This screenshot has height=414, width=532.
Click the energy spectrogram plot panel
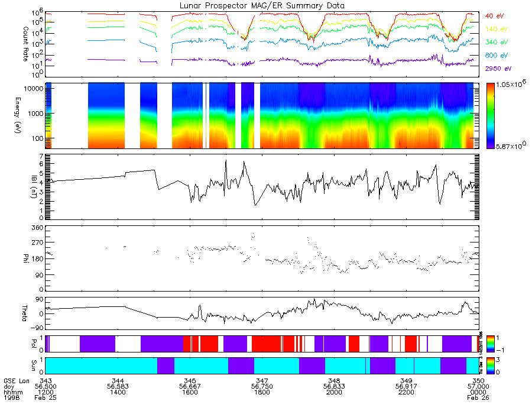pos(262,116)
